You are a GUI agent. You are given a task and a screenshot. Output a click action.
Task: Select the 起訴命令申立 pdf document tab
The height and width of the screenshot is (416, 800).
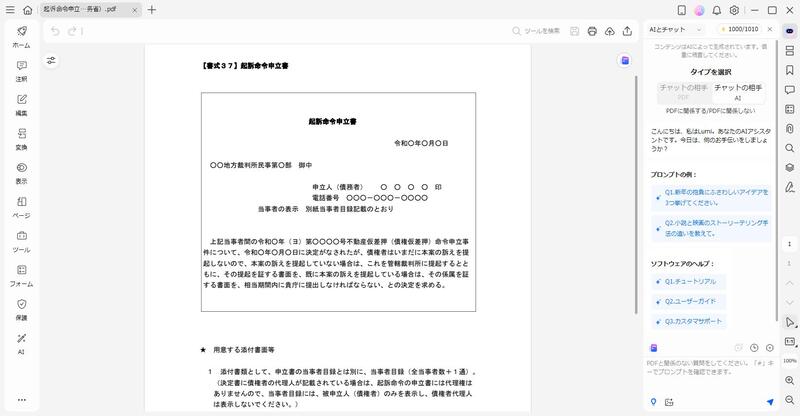[90, 10]
